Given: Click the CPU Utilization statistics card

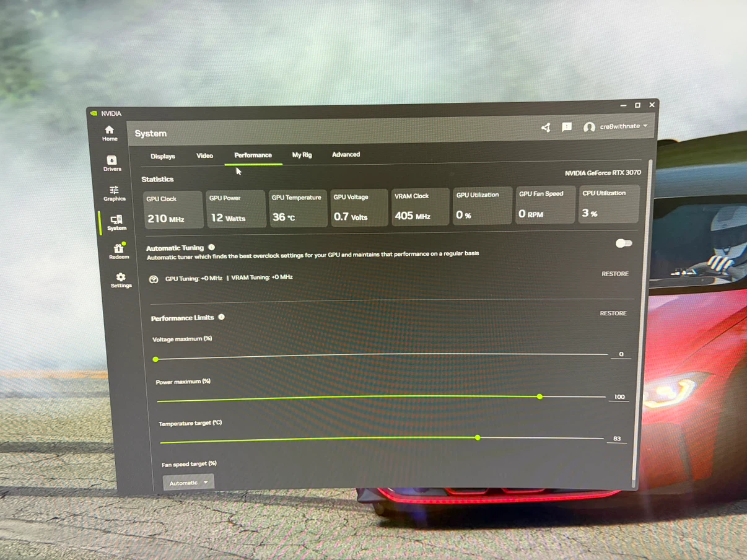Looking at the screenshot, I should pos(609,204).
